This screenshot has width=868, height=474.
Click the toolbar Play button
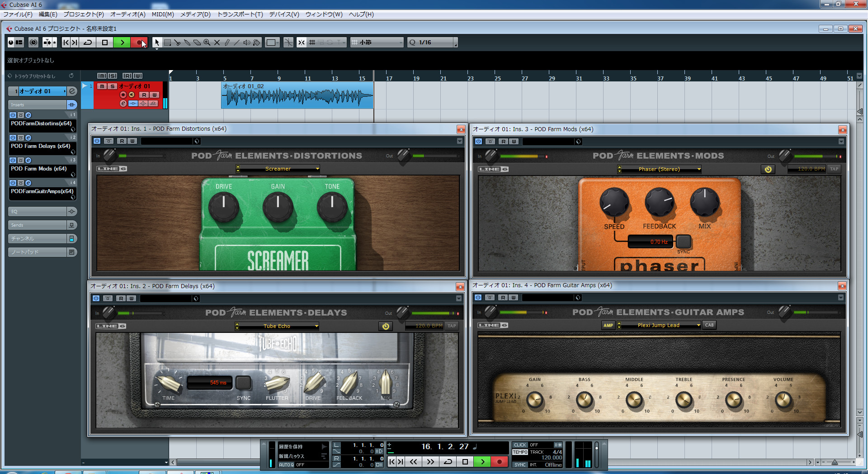[x=122, y=43]
